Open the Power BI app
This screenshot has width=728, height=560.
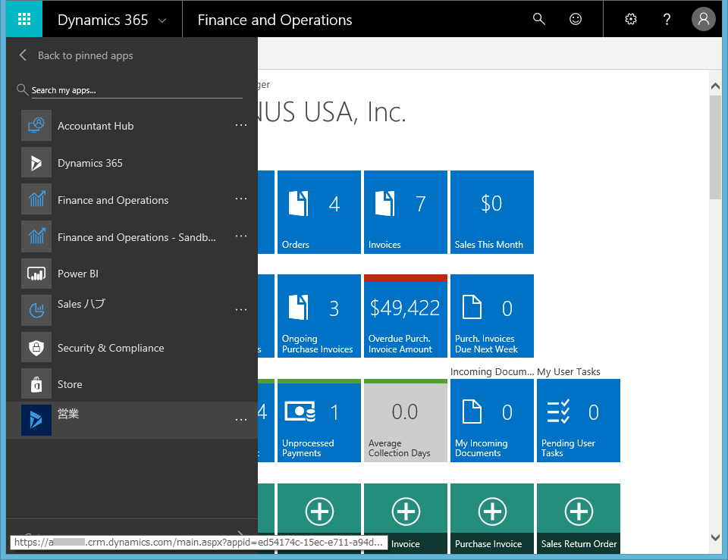click(x=78, y=274)
